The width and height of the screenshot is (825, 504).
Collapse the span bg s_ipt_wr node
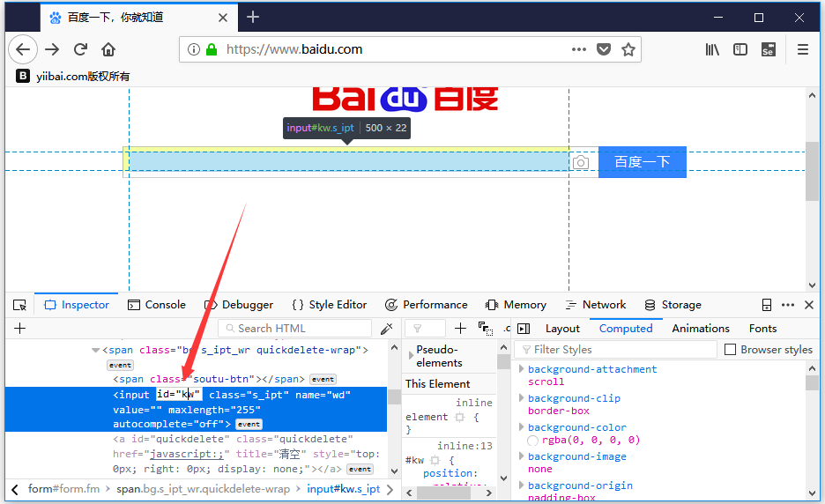coord(96,350)
